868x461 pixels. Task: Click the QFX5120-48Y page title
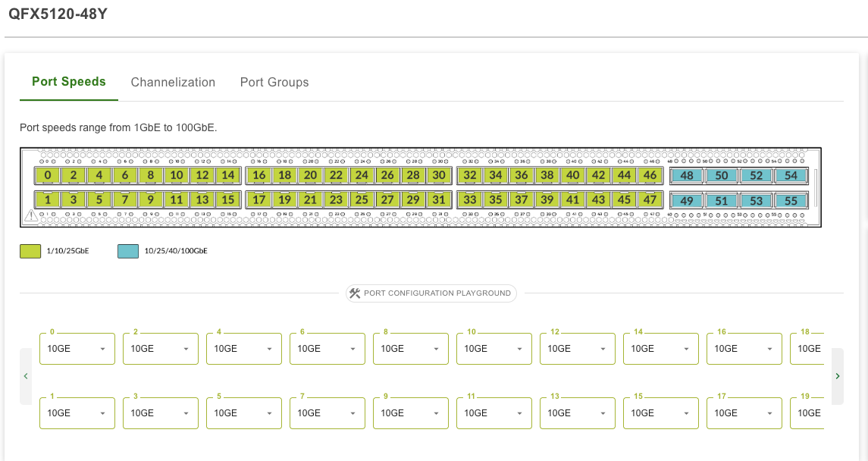click(58, 14)
